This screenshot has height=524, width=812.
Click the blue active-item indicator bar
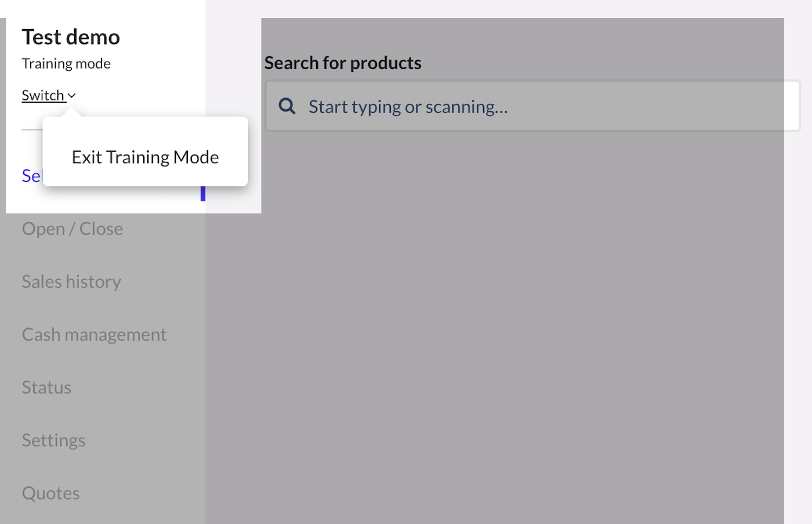click(203, 194)
